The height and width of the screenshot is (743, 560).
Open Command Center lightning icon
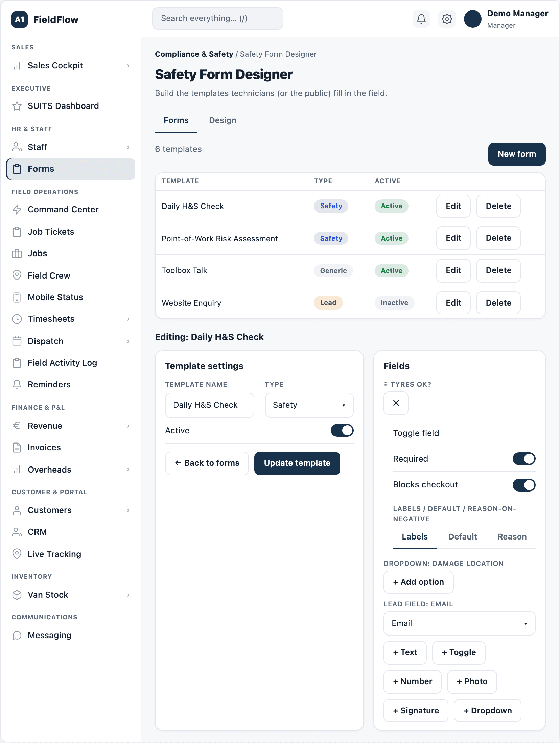point(17,210)
